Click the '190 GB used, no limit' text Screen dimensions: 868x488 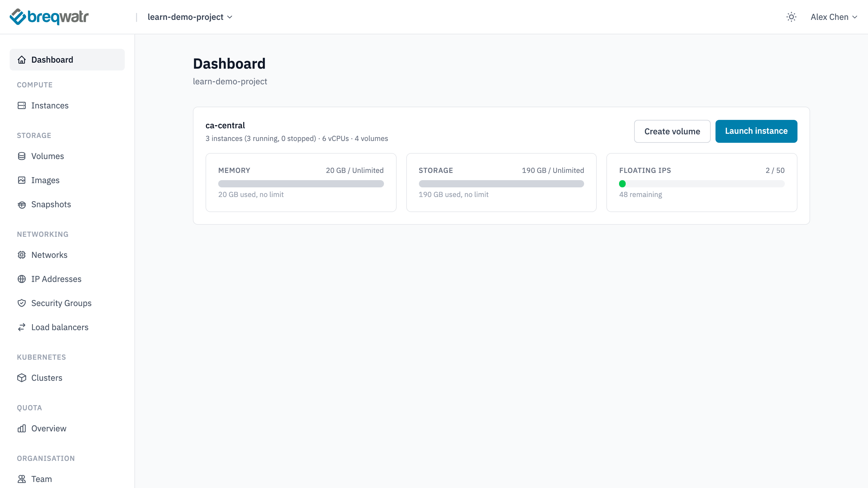coord(453,195)
